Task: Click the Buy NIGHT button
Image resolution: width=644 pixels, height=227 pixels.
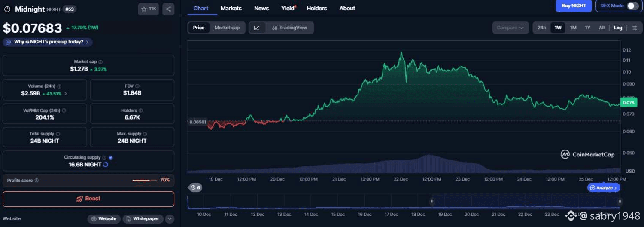Action: (x=574, y=6)
